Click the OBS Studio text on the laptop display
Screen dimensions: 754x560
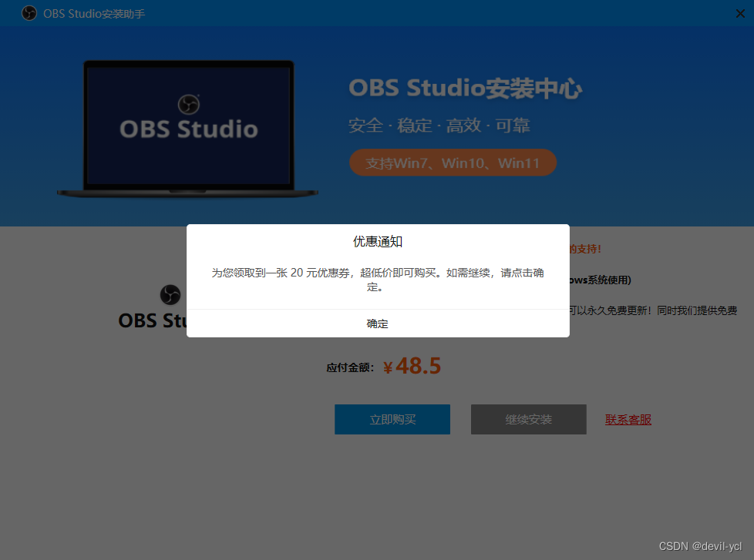click(x=188, y=129)
